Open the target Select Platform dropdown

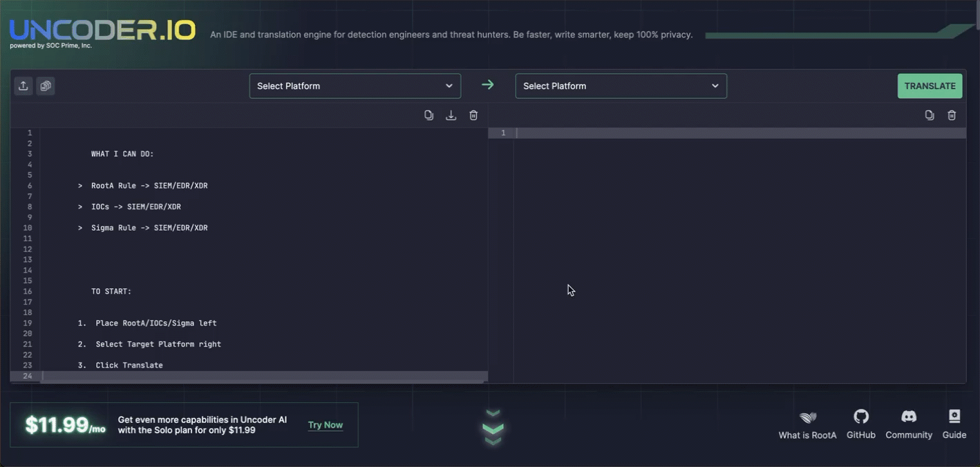tap(621, 86)
